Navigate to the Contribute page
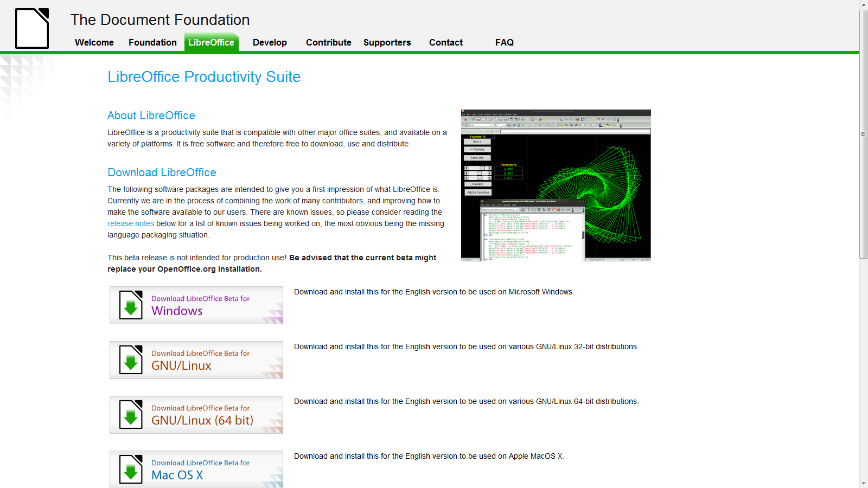The image size is (868, 488). pos(328,42)
